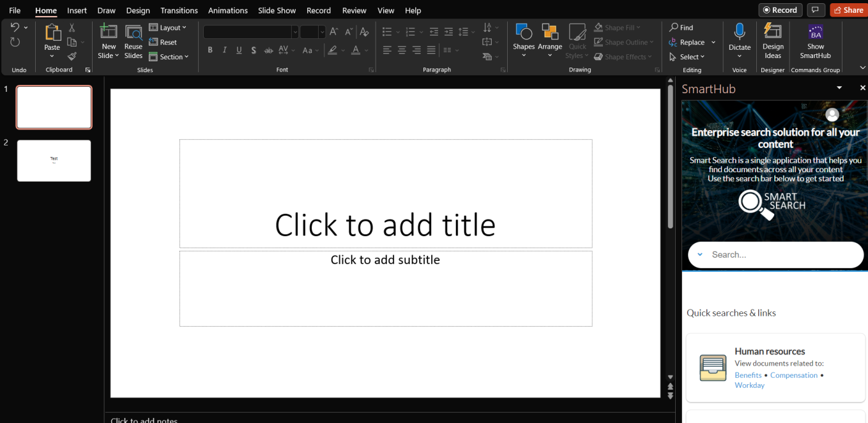Toggle Italic text formatting
The image size is (868, 423).
[x=225, y=50]
